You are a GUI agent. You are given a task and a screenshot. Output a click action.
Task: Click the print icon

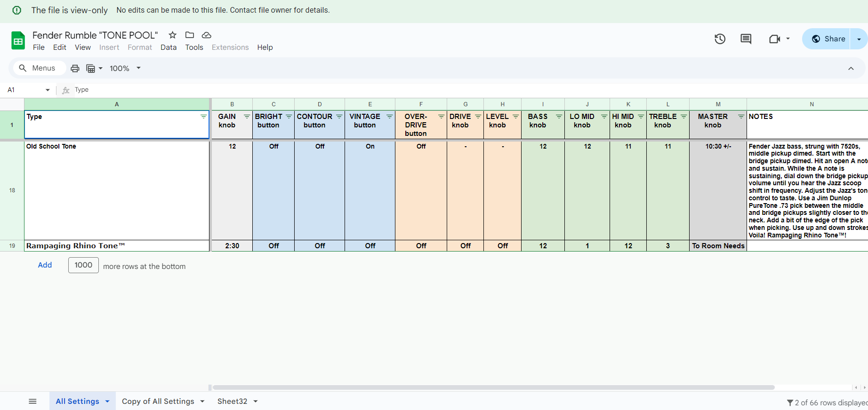pos(75,68)
